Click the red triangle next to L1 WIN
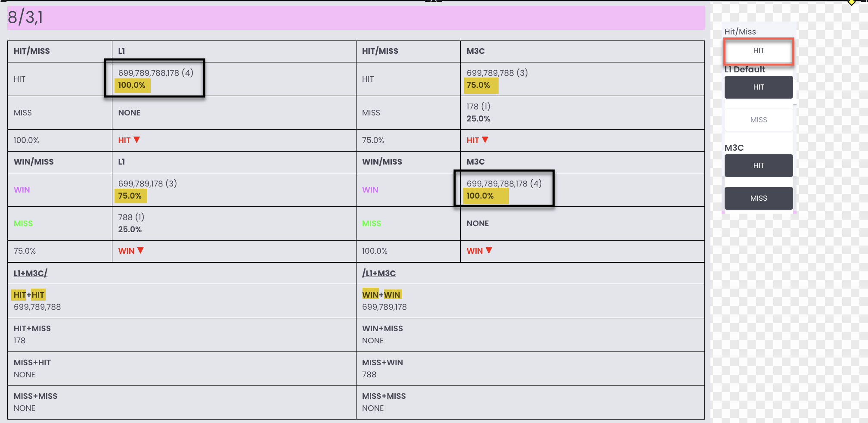 (140, 250)
